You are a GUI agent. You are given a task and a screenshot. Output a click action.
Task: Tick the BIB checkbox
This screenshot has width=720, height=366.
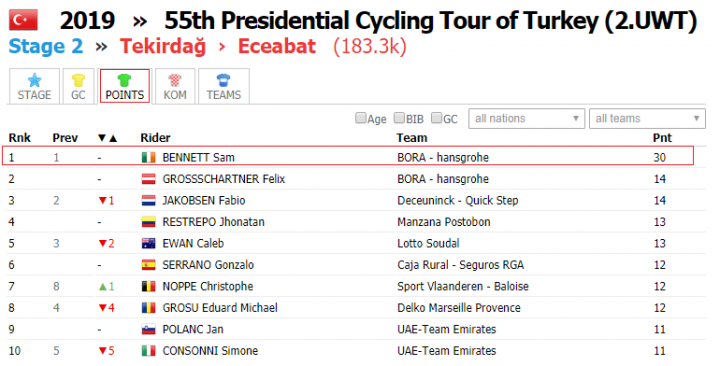click(399, 118)
